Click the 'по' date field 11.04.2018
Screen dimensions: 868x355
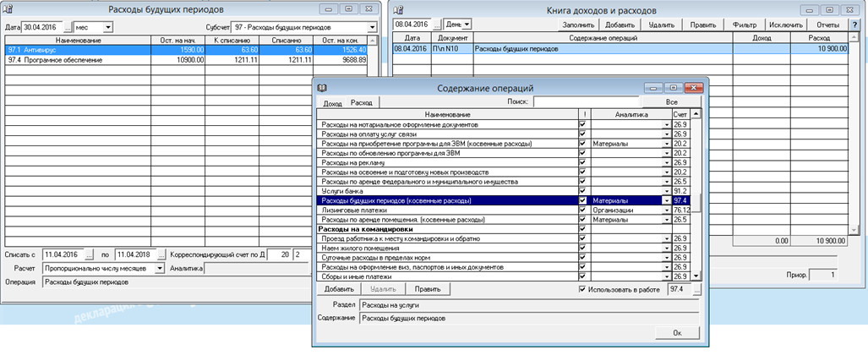135,254
